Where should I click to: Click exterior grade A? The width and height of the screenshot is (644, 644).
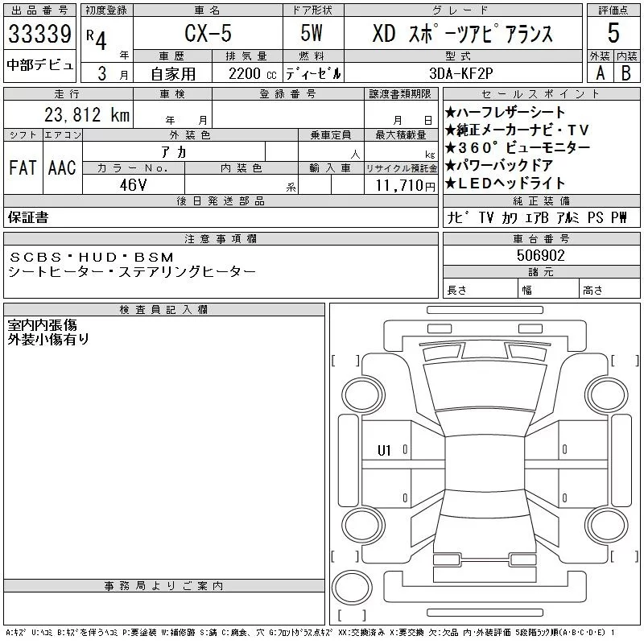(x=600, y=73)
